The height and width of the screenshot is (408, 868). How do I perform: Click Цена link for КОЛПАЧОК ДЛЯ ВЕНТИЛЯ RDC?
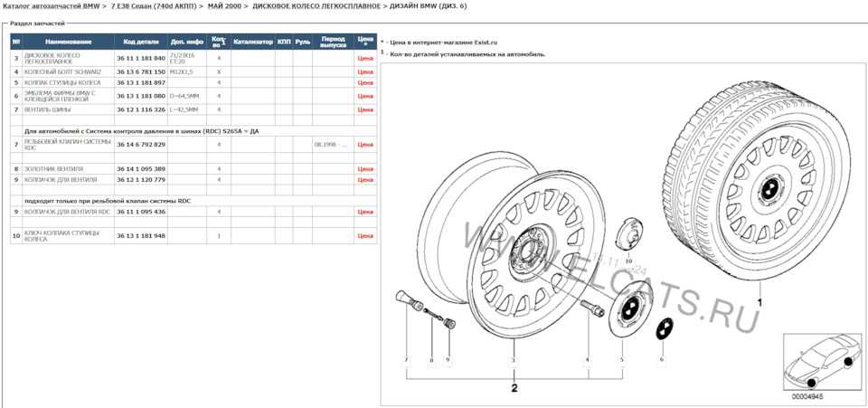pos(365,212)
